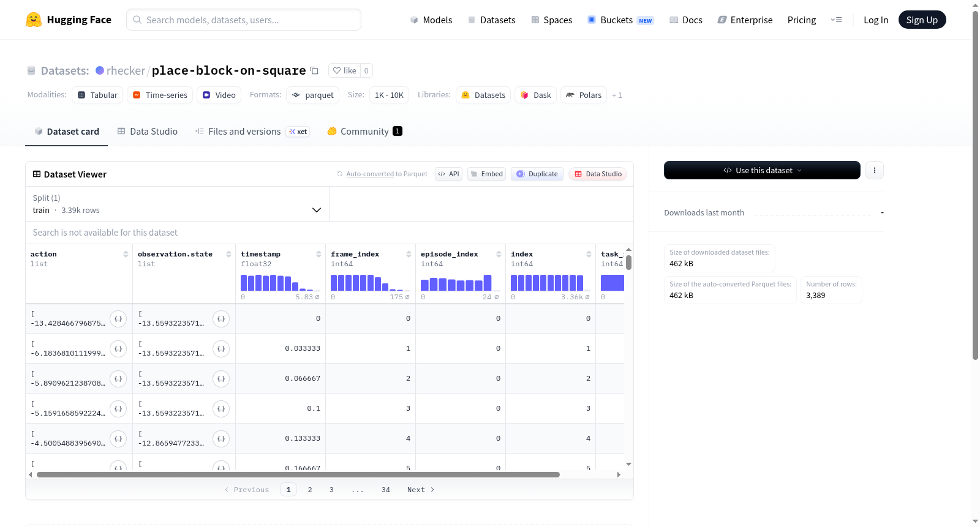This screenshot has width=980, height=527.
Task: Click the Embed button
Action: (487, 174)
